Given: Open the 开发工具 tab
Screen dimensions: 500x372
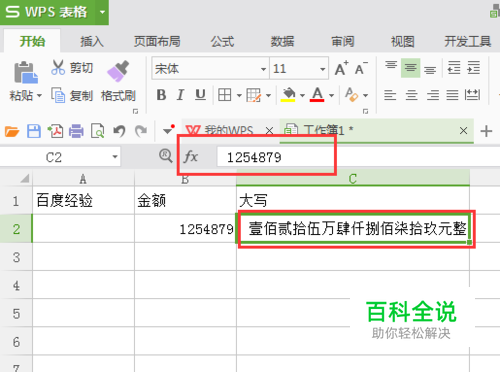Looking at the screenshot, I should (468, 41).
